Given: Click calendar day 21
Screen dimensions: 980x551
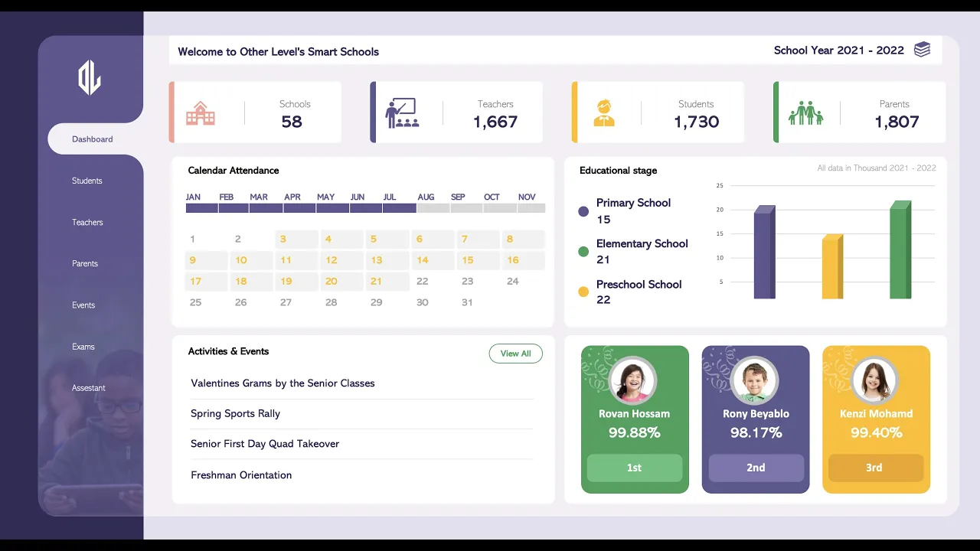Looking at the screenshot, I should (387, 281).
